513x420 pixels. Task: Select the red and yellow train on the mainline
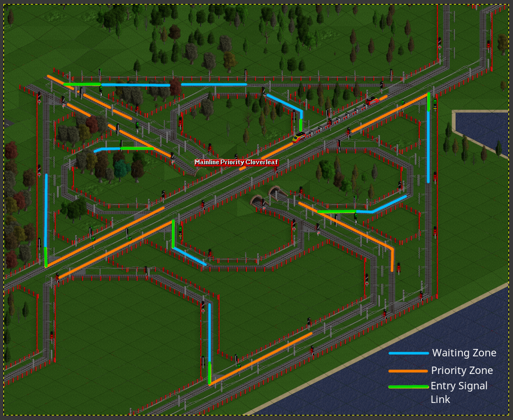[x=336, y=119]
